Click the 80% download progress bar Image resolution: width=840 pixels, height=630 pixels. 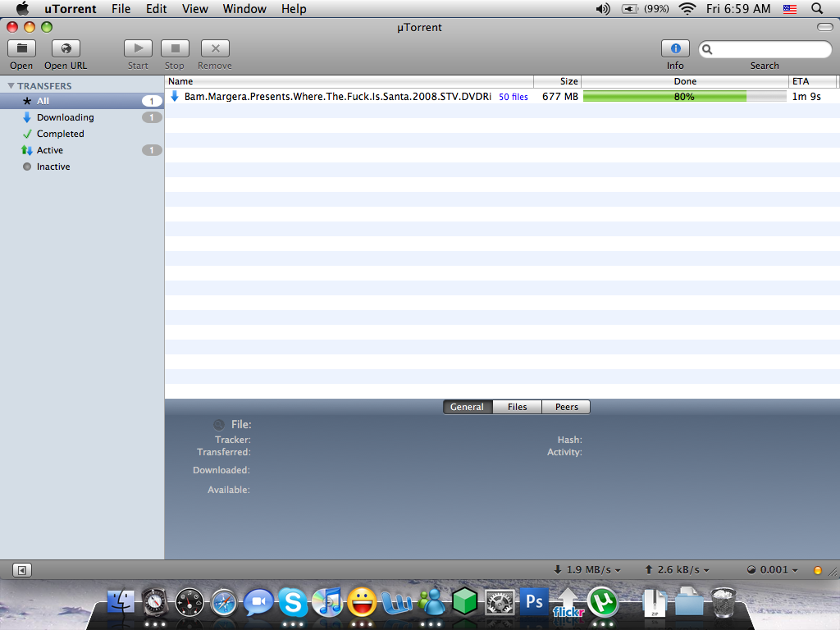click(685, 97)
